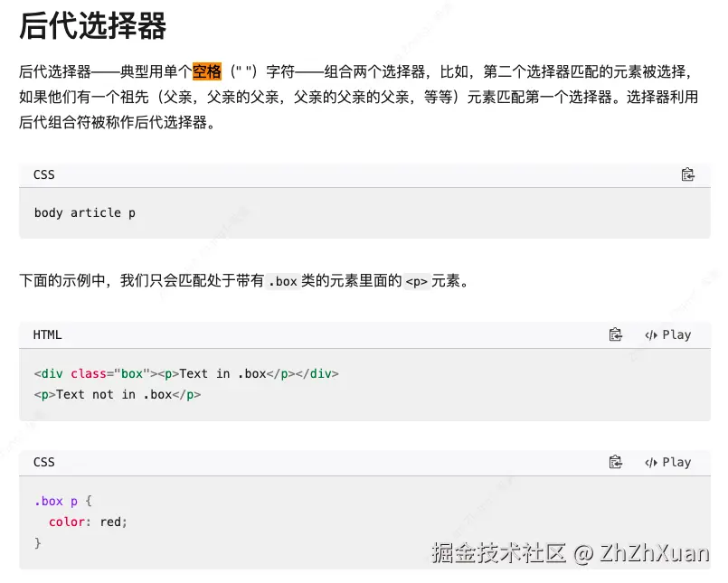
Task: Copy the .box p CSS block
Action: [615, 462]
